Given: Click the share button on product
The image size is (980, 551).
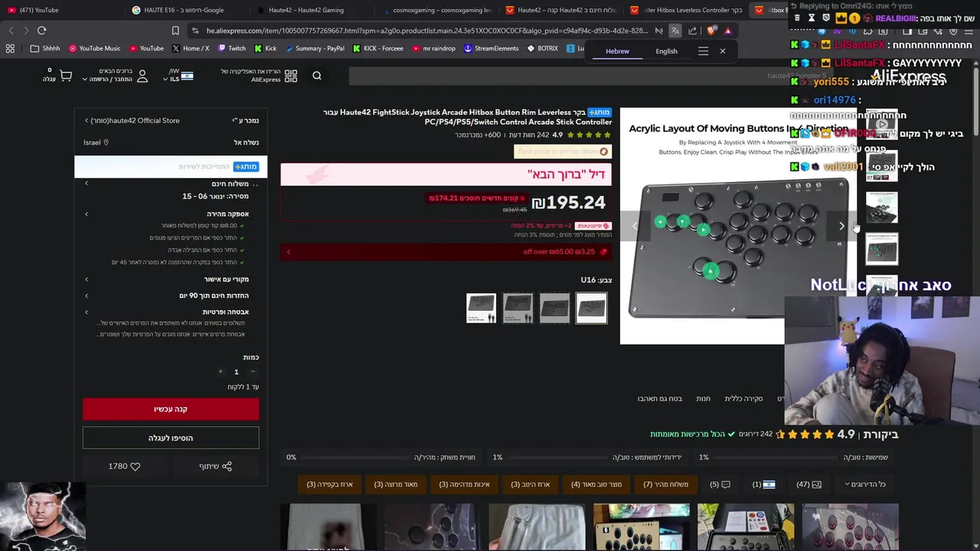Looking at the screenshot, I should 215,466.
